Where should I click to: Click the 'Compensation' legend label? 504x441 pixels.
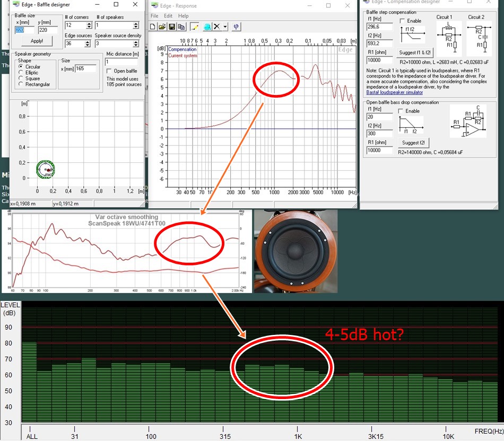183,49
